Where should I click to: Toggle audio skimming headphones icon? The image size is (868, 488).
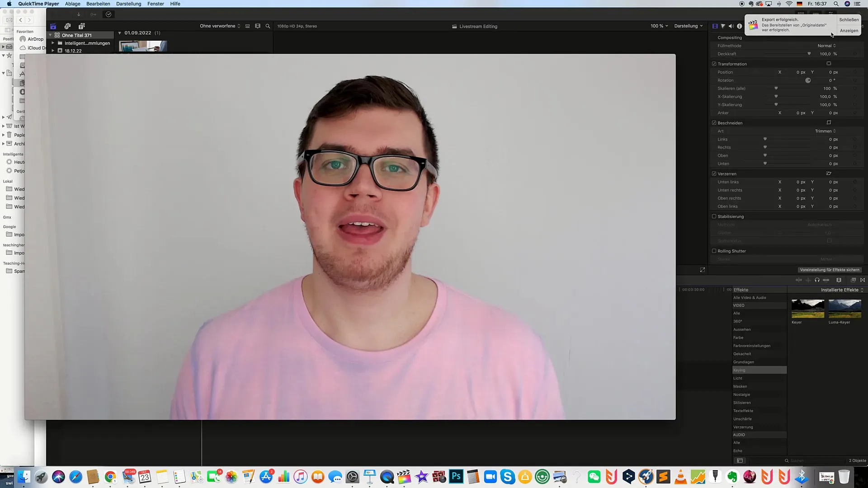point(817,280)
